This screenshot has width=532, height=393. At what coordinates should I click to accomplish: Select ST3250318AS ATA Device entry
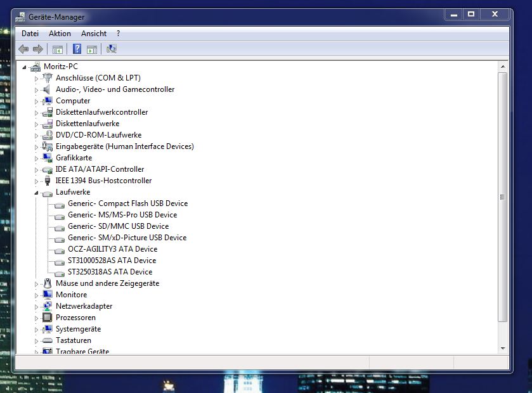[110, 272]
